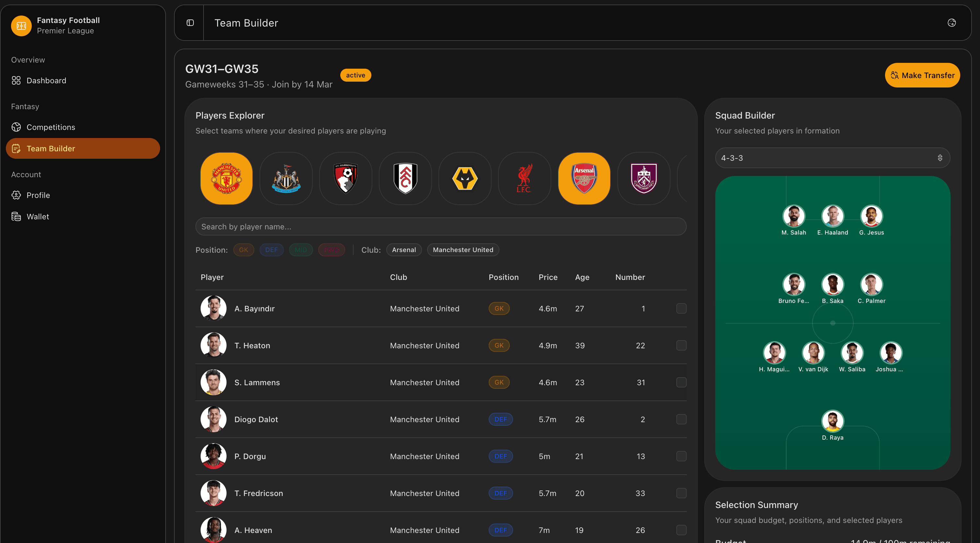This screenshot has height=543, width=980.
Task: Click the Player column header
Action: coord(212,277)
